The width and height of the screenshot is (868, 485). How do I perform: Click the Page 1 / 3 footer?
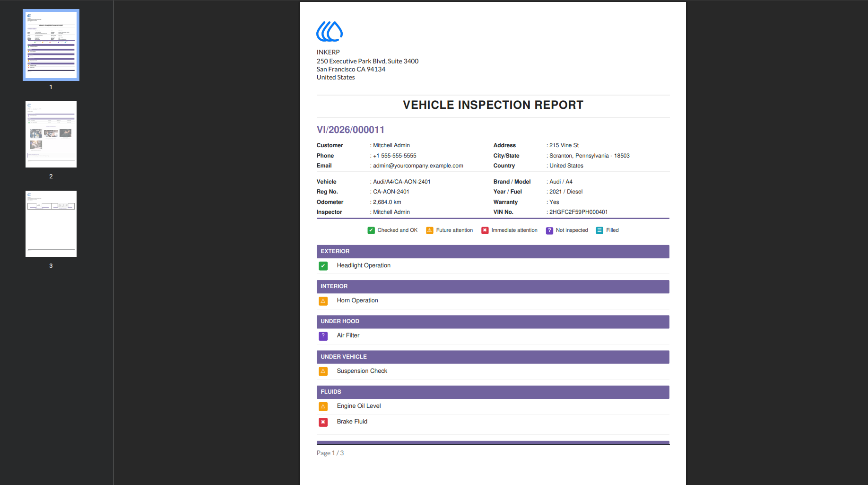330,453
